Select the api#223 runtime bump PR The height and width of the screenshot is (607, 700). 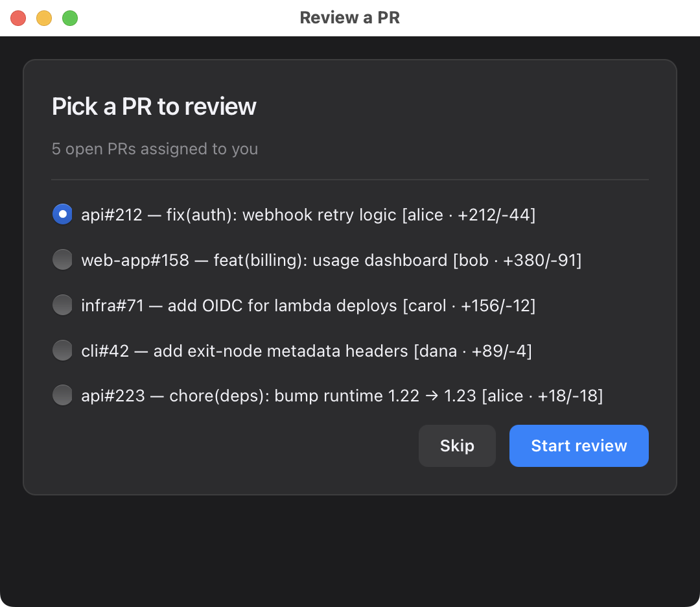pyautogui.click(x=62, y=394)
